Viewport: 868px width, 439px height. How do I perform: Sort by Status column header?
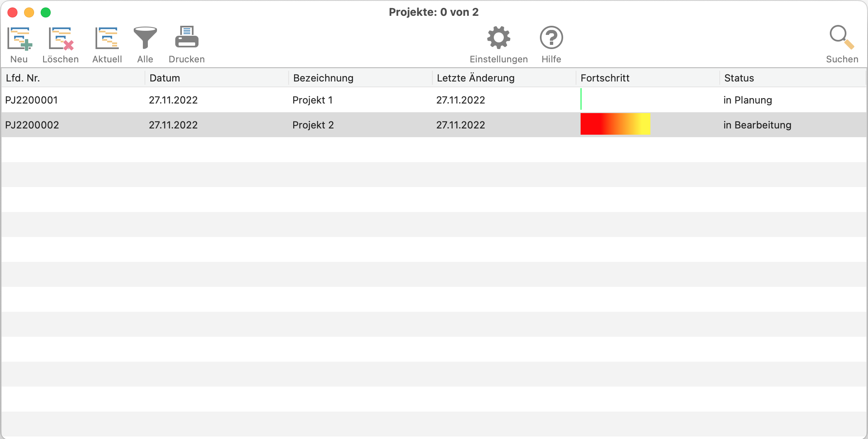[792, 78]
